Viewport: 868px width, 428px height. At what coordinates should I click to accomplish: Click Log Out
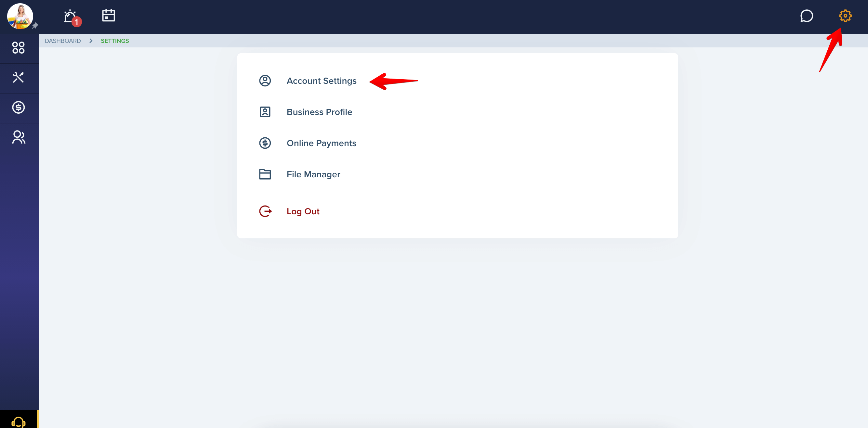pyautogui.click(x=303, y=211)
